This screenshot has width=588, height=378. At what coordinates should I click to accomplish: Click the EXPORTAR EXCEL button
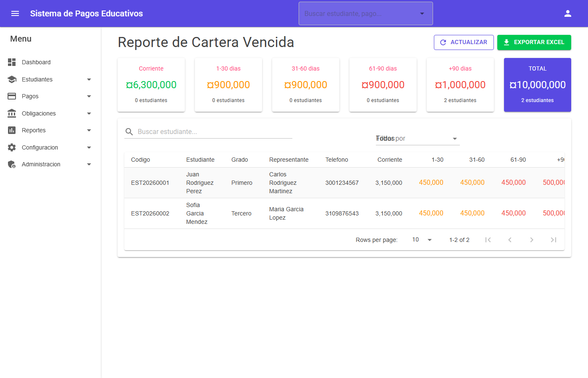coord(534,42)
